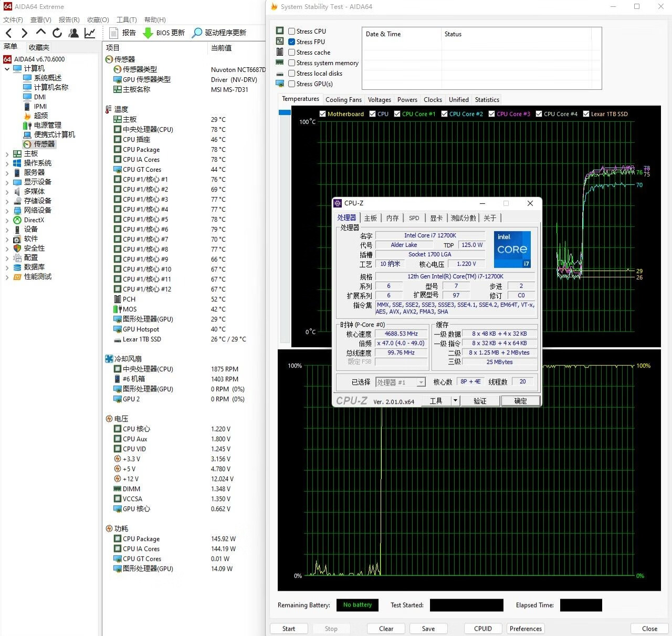Toggle Lexar 1TB SSD graph checkbox
This screenshot has width=672, height=636.
click(586, 113)
